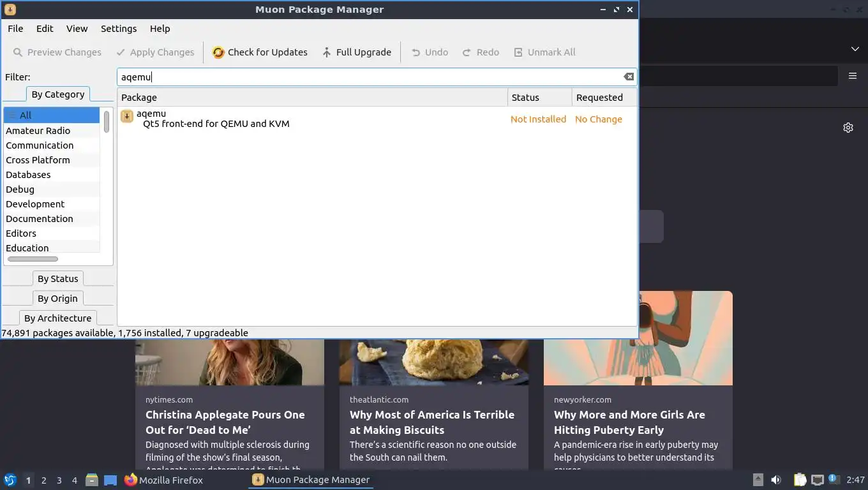Viewport: 868px width, 490px height.
Task: Select the Debug category
Action: tap(52, 189)
